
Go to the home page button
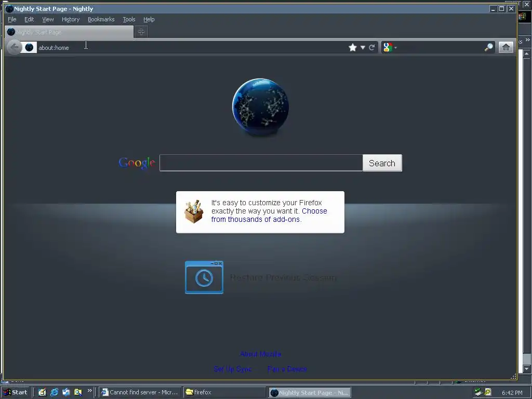click(x=506, y=47)
